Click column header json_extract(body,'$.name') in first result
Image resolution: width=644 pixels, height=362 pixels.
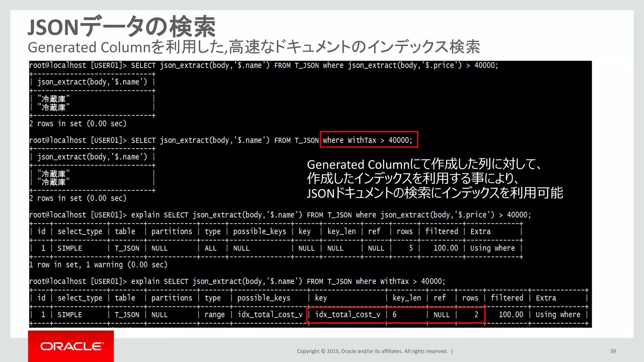pyautogui.click(x=92, y=82)
